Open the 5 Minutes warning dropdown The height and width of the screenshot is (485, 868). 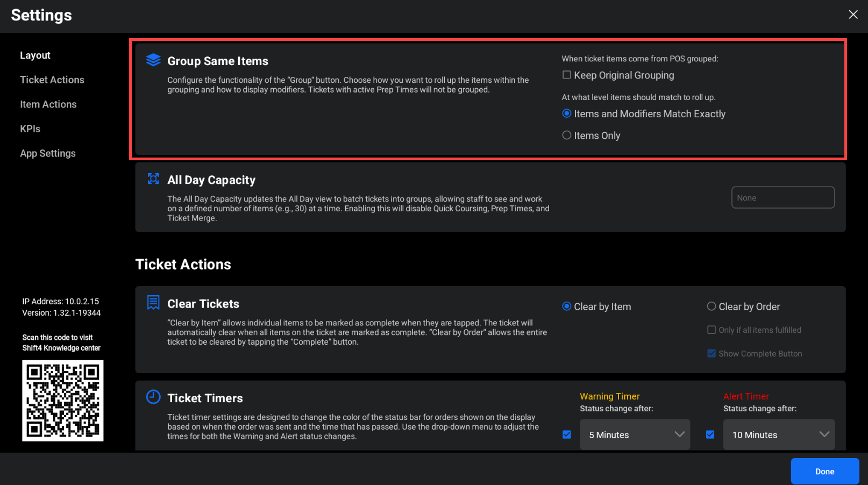(x=635, y=434)
